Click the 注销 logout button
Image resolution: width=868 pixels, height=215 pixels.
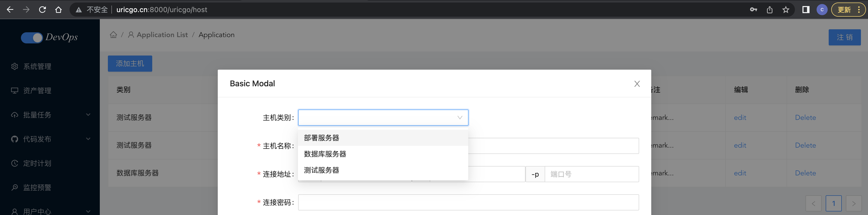click(x=844, y=37)
